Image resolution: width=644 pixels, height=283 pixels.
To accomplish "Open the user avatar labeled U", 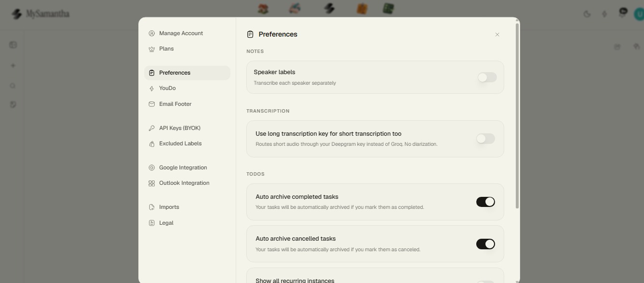I will (x=639, y=14).
